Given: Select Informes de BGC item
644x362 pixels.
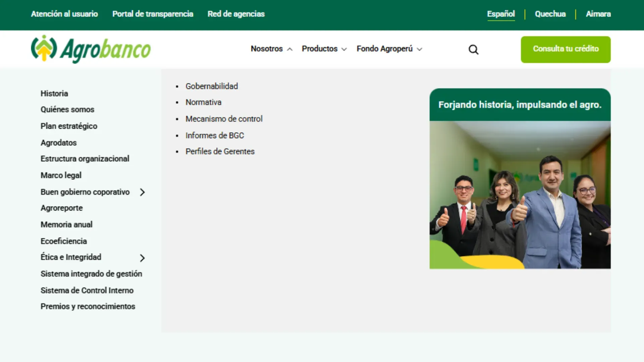Looking at the screenshot, I should click(x=215, y=135).
